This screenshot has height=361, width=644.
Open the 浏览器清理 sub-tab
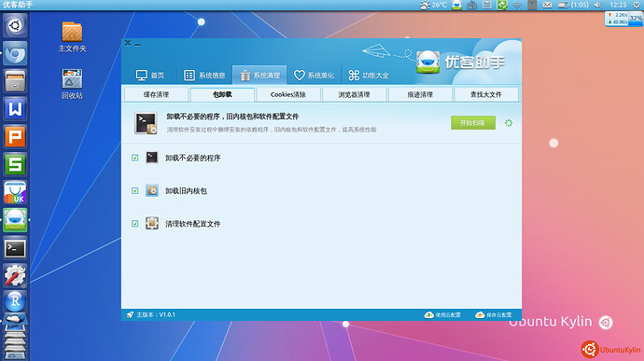[354, 94]
